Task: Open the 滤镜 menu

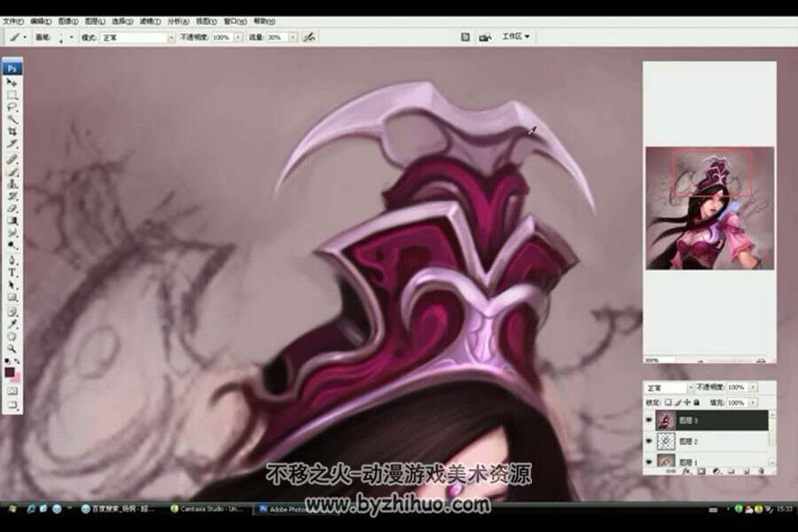Action: [150, 21]
